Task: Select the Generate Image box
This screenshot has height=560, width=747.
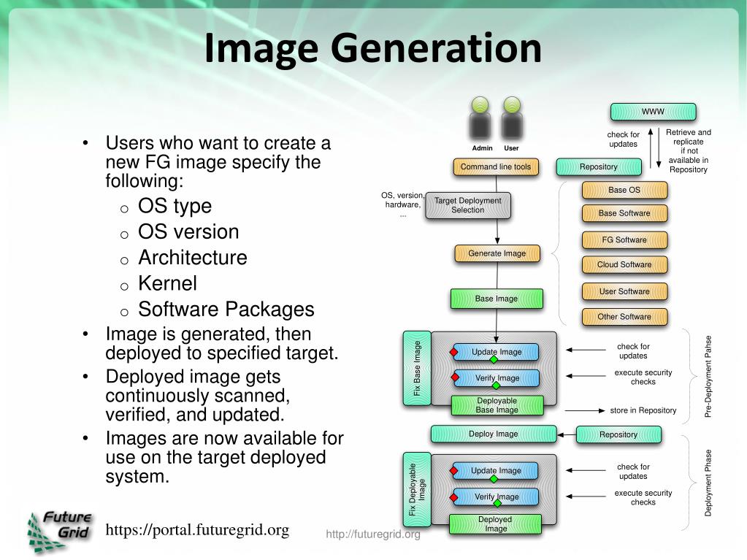Action: coord(497,254)
